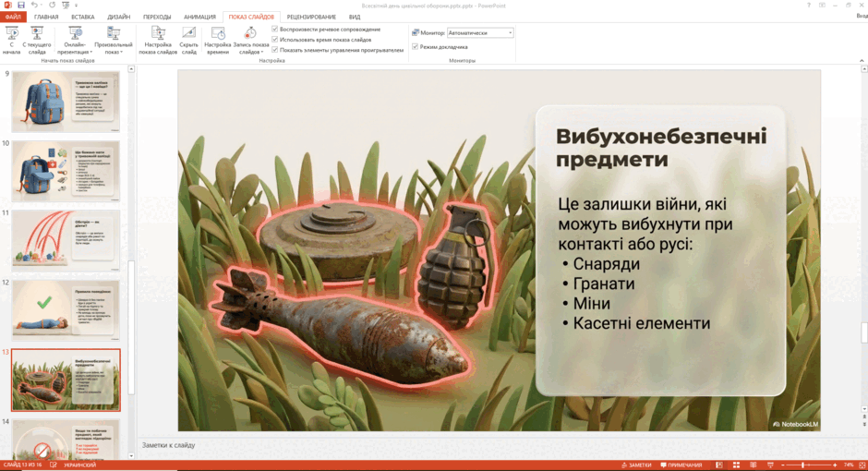Switch to ВИД ribbon tab
The height and width of the screenshot is (471, 868).
[x=355, y=18]
